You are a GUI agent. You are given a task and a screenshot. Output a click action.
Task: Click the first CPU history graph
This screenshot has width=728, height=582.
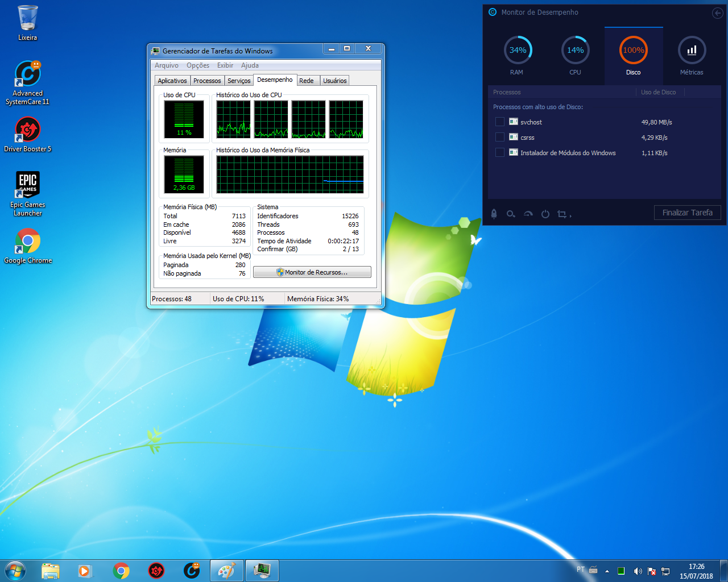[233, 119]
